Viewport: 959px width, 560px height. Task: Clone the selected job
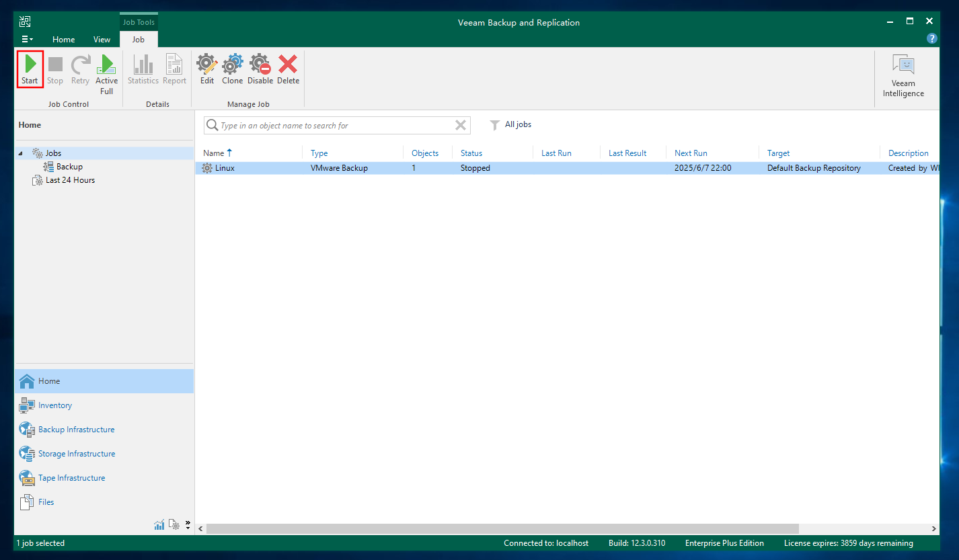pos(233,69)
